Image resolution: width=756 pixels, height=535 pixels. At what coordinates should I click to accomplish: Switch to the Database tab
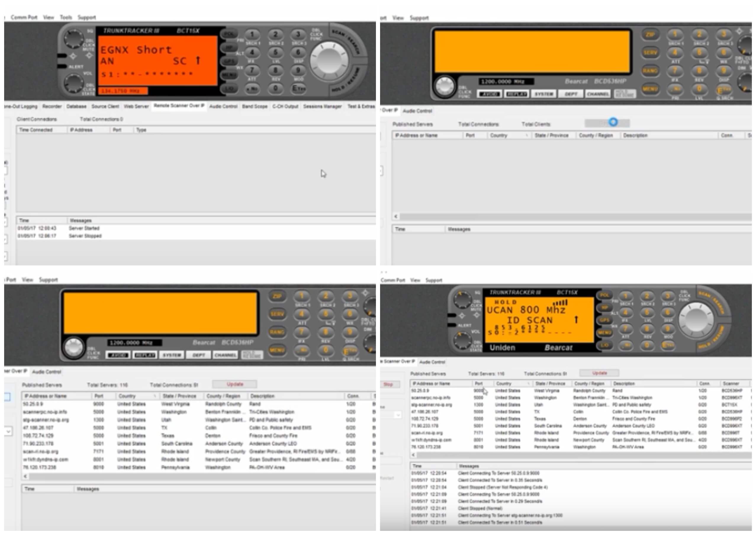(76, 106)
